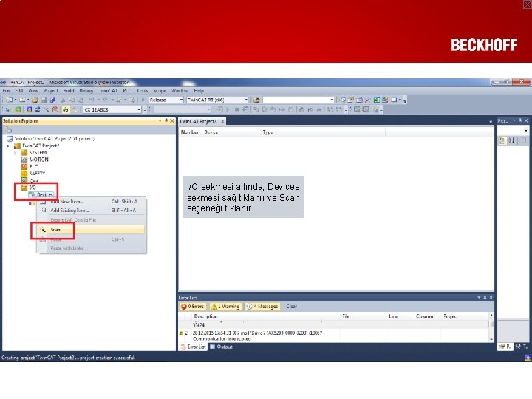Click the Toolbox wrench toolbar icon

[x=368, y=100]
